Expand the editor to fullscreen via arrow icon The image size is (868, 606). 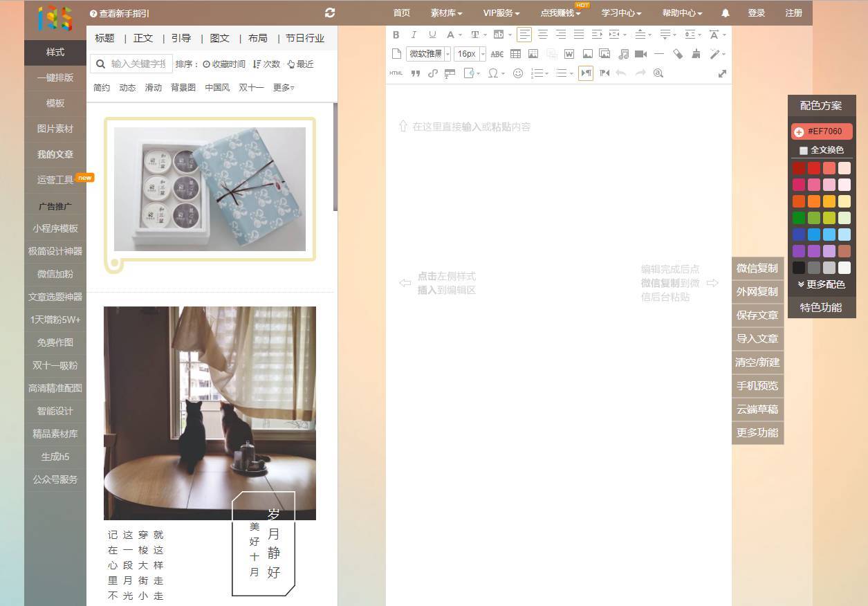pos(722,73)
